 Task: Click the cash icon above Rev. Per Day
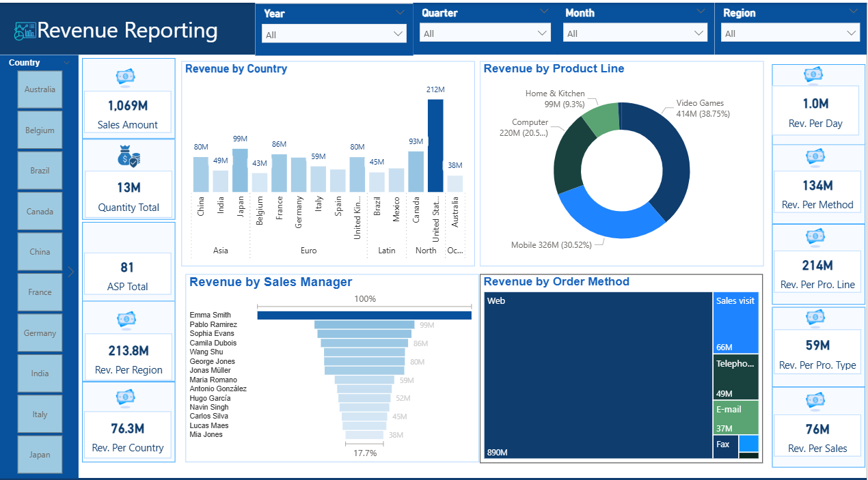(813, 75)
